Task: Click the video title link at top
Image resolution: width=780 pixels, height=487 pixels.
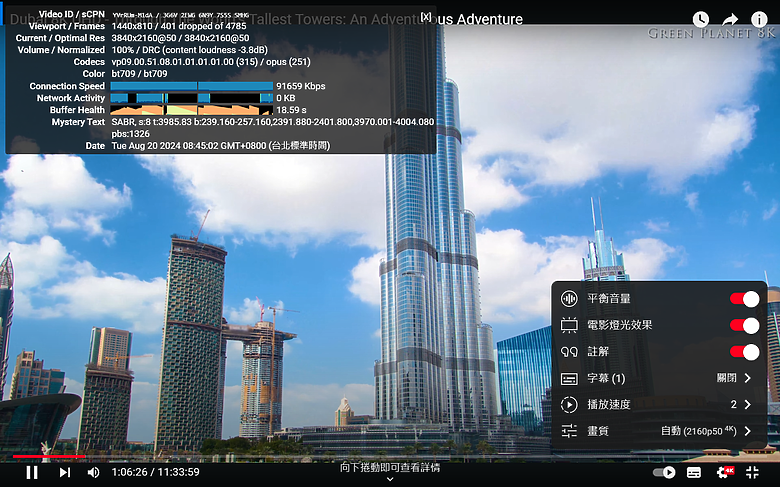Action: (266, 19)
